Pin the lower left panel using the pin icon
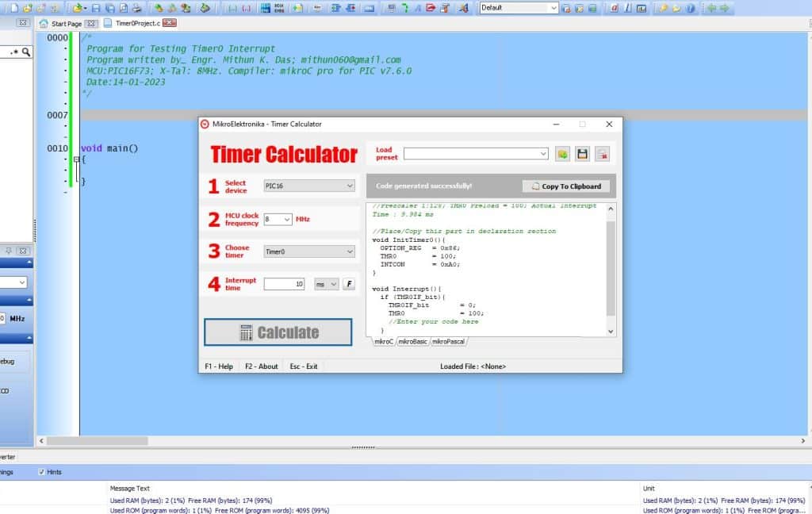Viewport: 812px width, 514px height. point(9,251)
